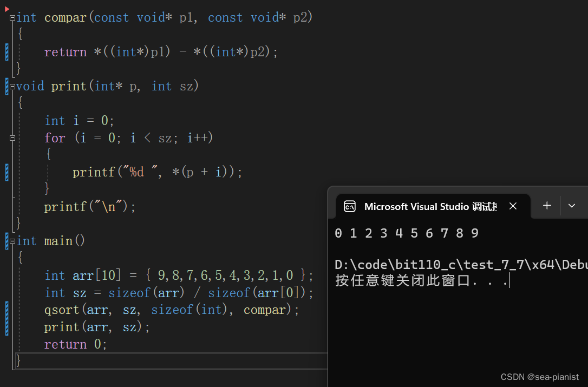Viewport: 588px width, 387px height.
Task: Collapse the compar function body
Action: 12,17
